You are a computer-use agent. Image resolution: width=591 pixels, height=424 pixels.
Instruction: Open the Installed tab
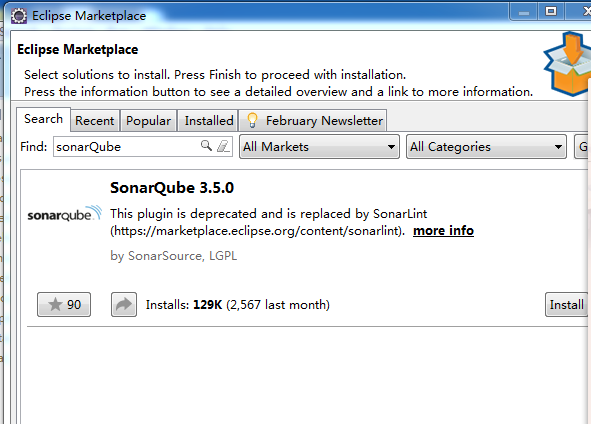(208, 121)
